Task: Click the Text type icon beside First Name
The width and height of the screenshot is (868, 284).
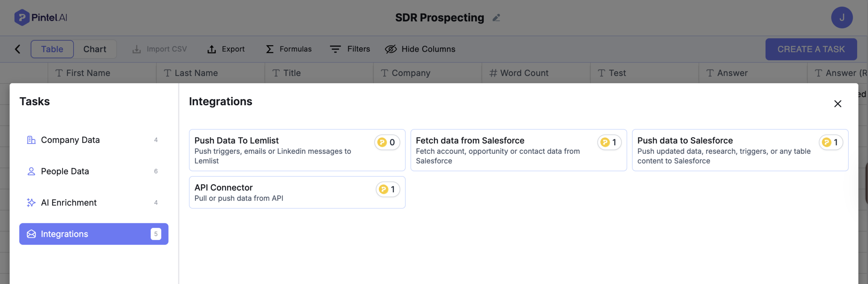Action: tap(59, 73)
